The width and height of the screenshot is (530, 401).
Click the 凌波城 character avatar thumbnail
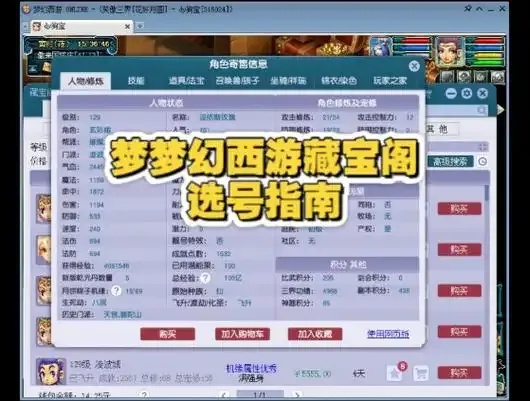tap(51, 371)
